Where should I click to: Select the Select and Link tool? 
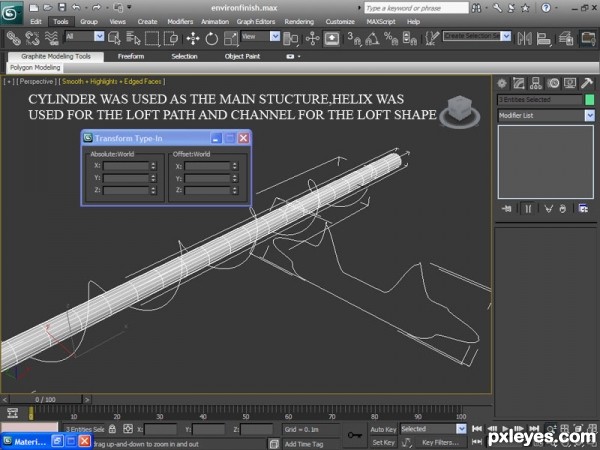(x=13, y=38)
